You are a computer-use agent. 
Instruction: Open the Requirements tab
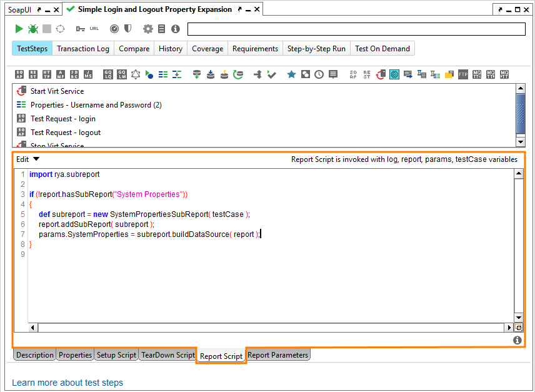click(x=255, y=48)
